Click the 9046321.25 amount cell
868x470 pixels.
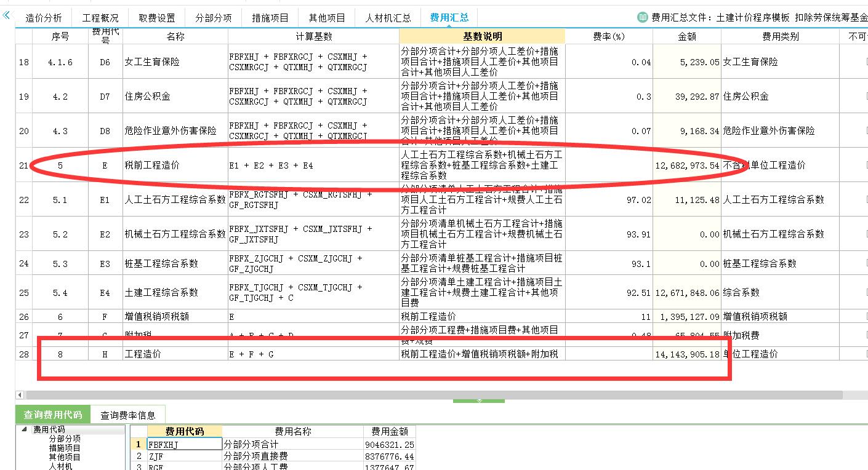coord(390,444)
